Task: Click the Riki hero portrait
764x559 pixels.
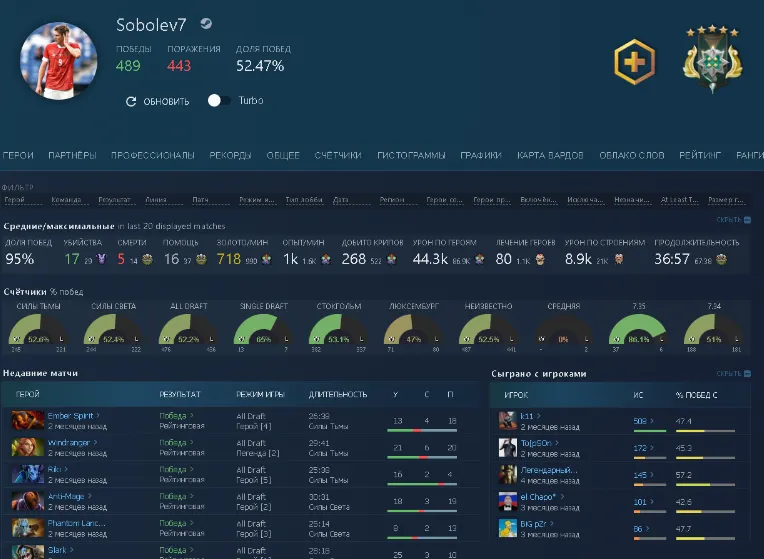Action: [x=28, y=474]
